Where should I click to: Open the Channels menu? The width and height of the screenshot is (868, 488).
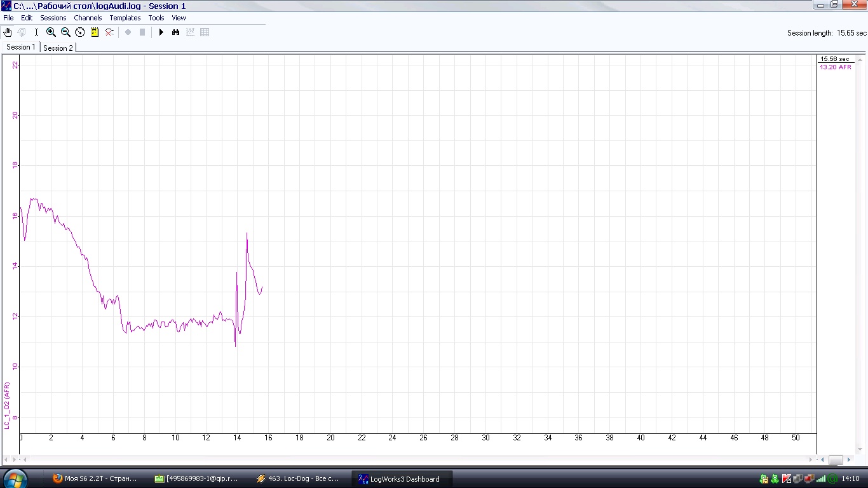click(x=88, y=18)
